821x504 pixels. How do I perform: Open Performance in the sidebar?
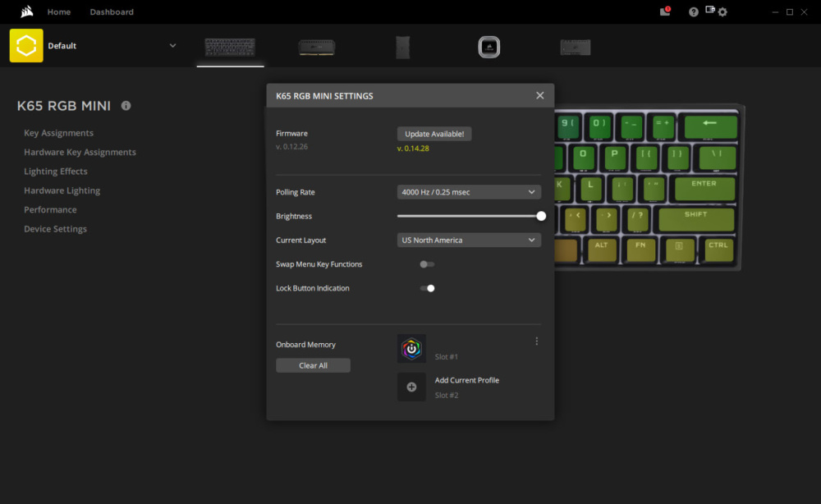(50, 209)
